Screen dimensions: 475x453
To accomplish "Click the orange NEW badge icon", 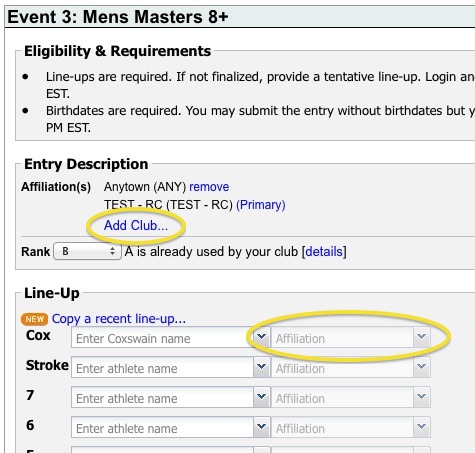I will coord(34,319).
